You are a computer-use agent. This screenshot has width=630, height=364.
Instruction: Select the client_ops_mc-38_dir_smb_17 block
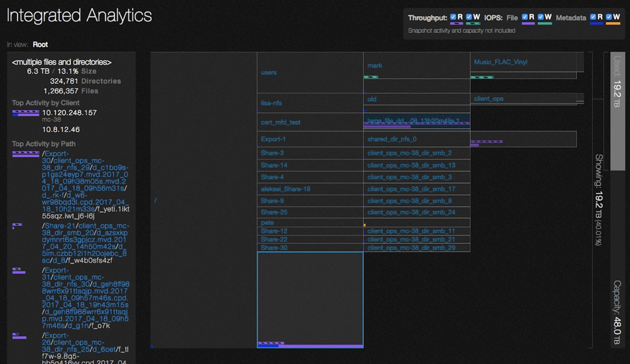tap(411, 189)
